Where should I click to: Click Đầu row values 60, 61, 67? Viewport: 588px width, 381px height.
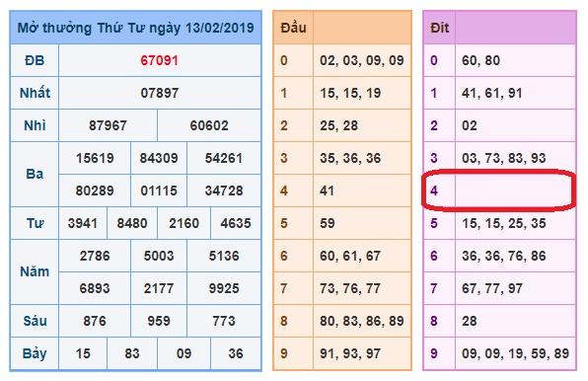(x=350, y=256)
